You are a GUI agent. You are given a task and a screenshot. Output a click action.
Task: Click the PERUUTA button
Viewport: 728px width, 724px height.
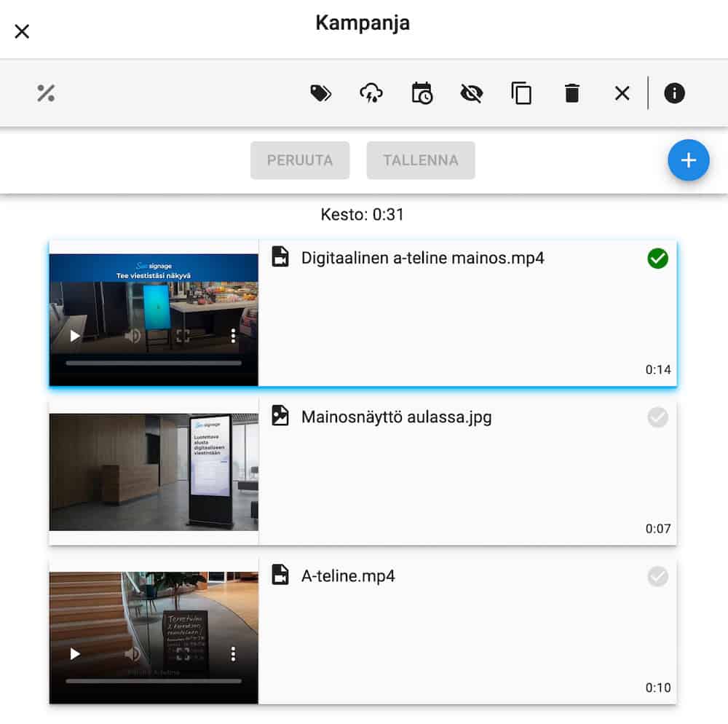point(300,160)
